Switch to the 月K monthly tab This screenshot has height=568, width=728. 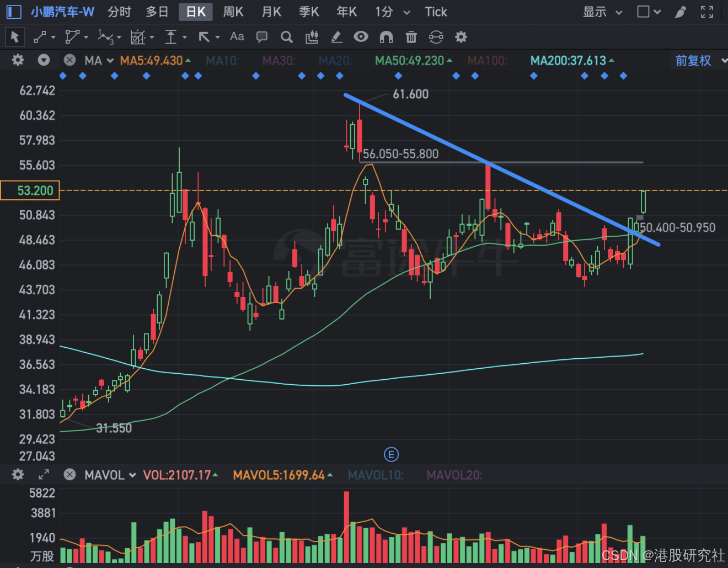point(271,12)
